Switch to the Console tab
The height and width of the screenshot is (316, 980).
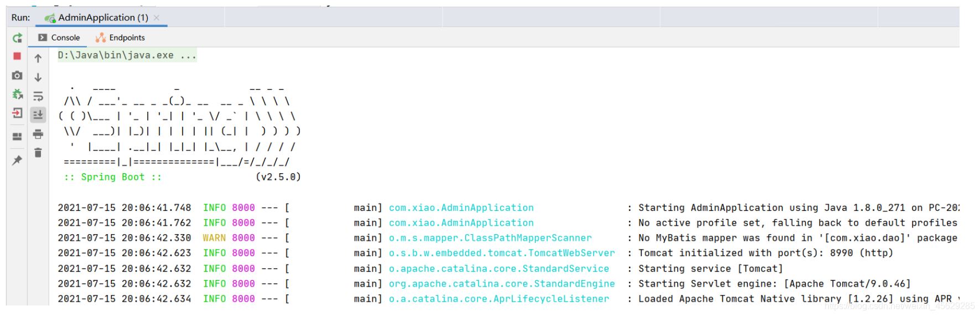(59, 38)
